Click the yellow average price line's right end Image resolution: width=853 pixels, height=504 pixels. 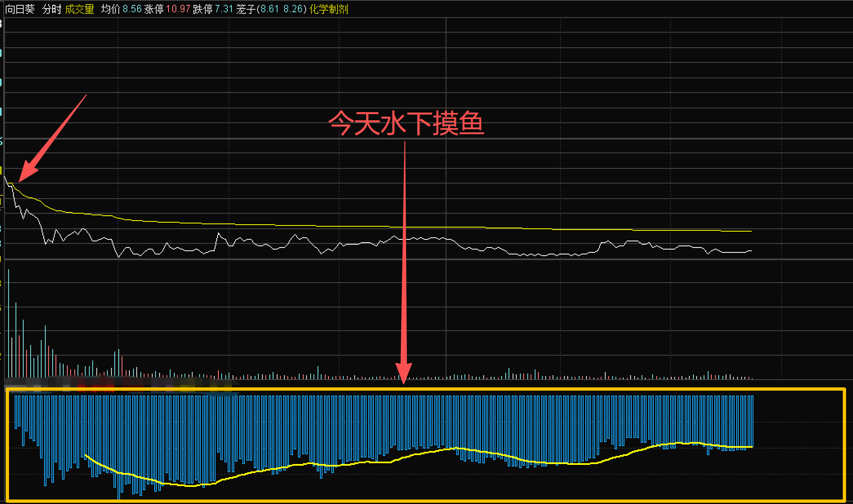pyautogui.click(x=750, y=231)
